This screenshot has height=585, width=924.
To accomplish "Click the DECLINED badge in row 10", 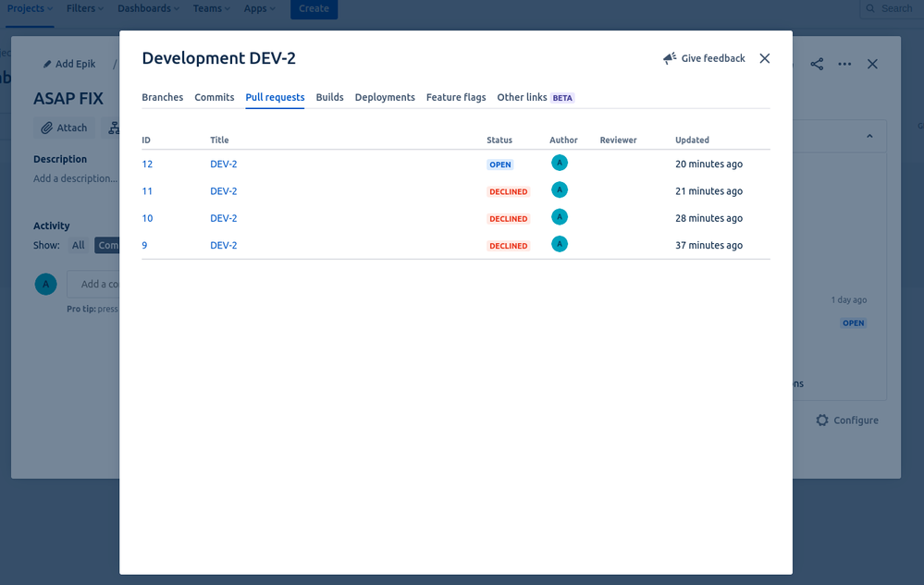I will point(508,219).
